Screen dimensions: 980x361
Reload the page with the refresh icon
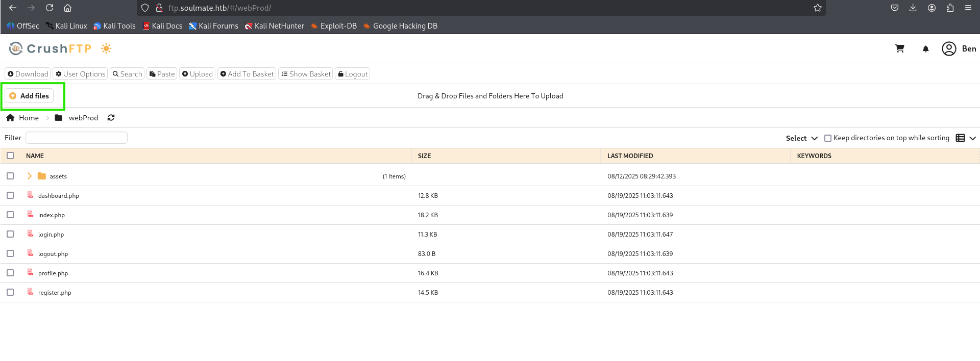[50, 8]
